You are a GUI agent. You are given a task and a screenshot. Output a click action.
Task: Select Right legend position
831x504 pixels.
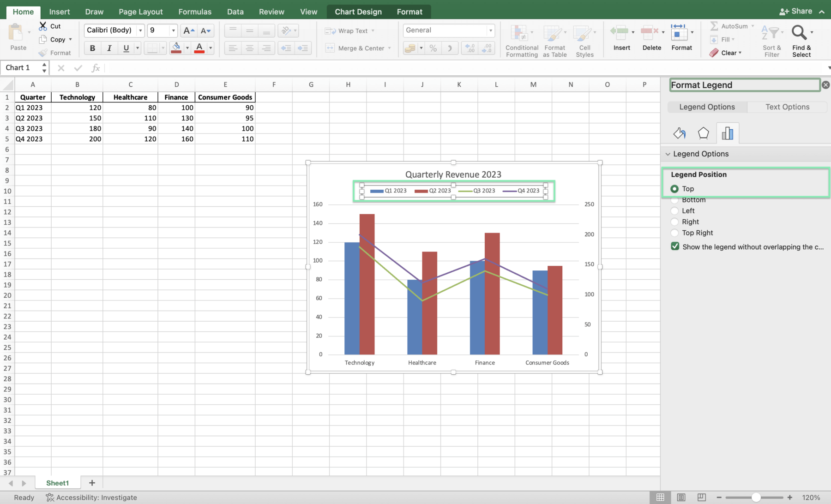coord(674,222)
